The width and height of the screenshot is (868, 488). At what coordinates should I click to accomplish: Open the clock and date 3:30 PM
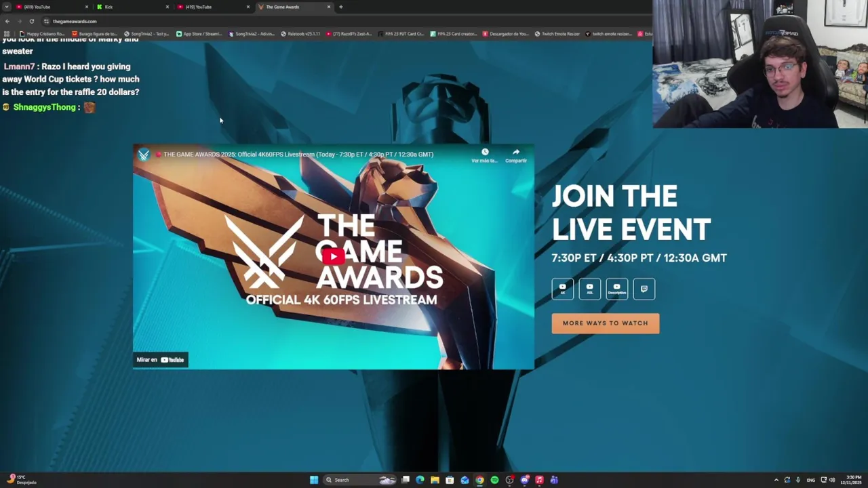point(850,480)
